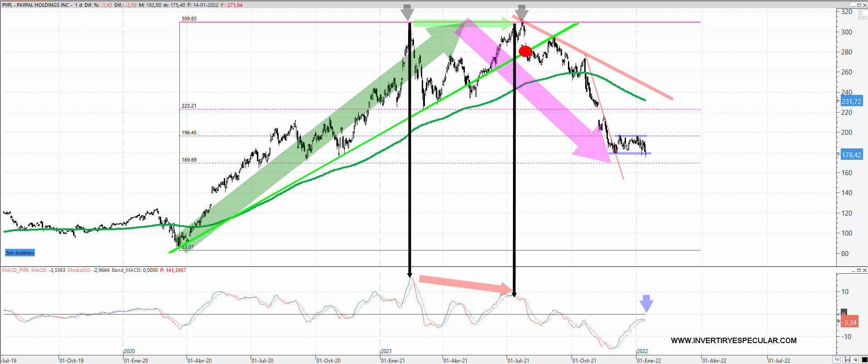Click the 'Sin órdenes' blue label
Screen dimensions: 868x364
coord(20,253)
